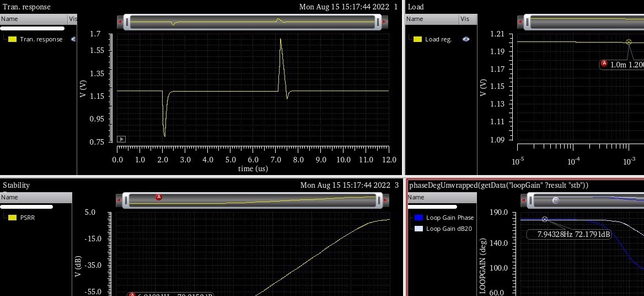Click the overshoot peak of the transient waveform
The width and height of the screenshot is (644, 296).
pyautogui.click(x=281, y=40)
